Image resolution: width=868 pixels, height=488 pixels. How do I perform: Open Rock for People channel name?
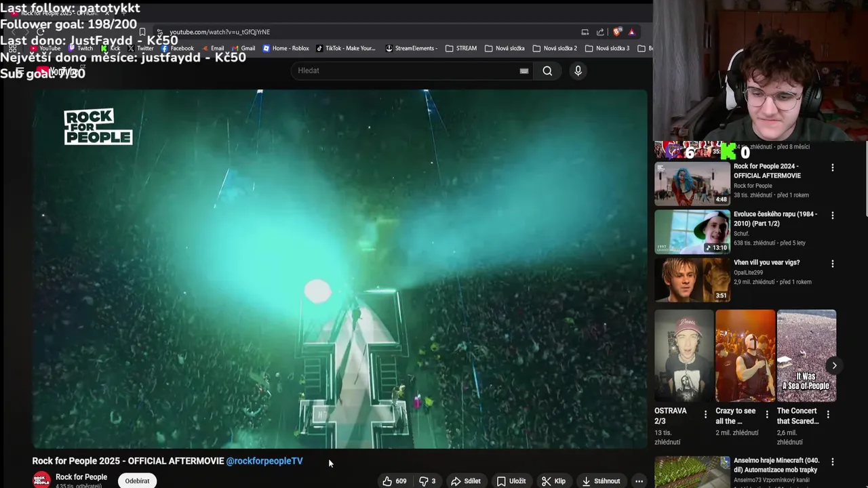click(x=81, y=477)
